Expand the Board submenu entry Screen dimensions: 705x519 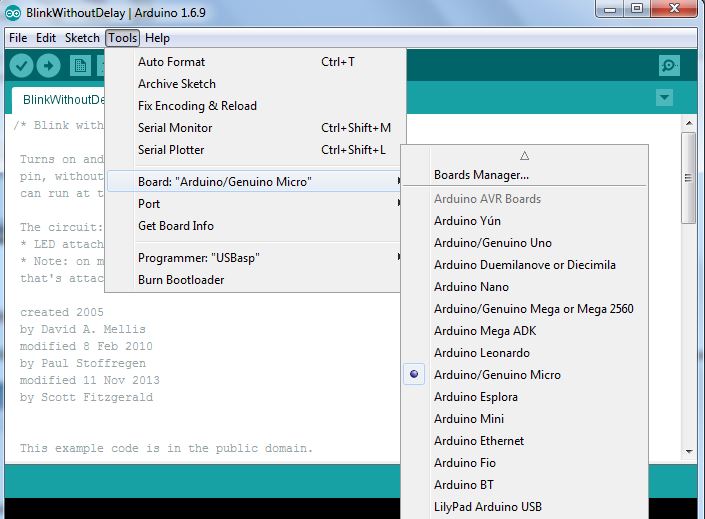point(253,182)
